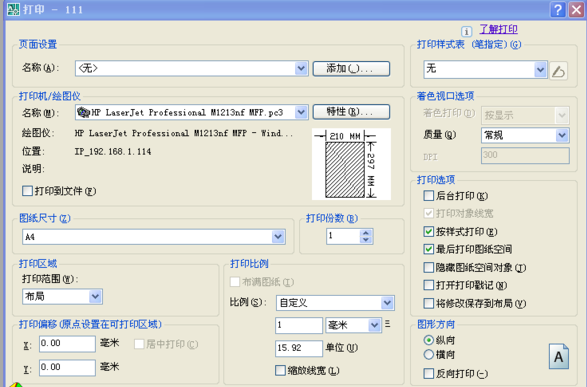The height and width of the screenshot is (387, 587).
Task: Open 比例 自定义 scale dropdown
Action: (387, 302)
